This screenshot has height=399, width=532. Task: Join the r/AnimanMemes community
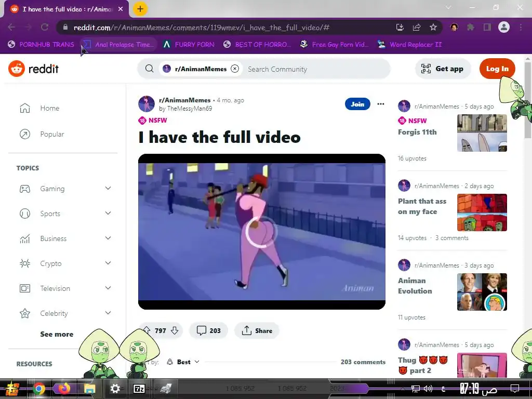click(x=357, y=104)
